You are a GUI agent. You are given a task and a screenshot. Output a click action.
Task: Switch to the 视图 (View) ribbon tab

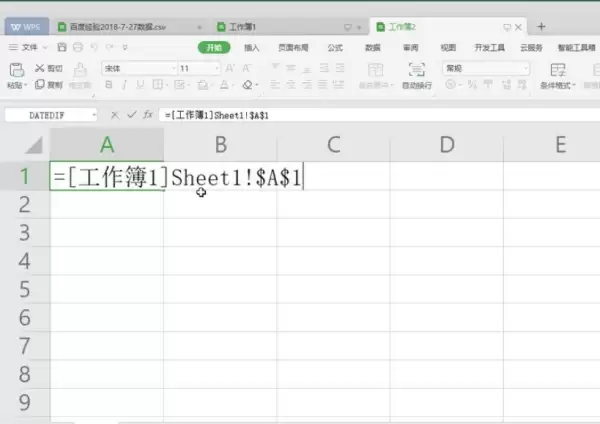[448, 47]
